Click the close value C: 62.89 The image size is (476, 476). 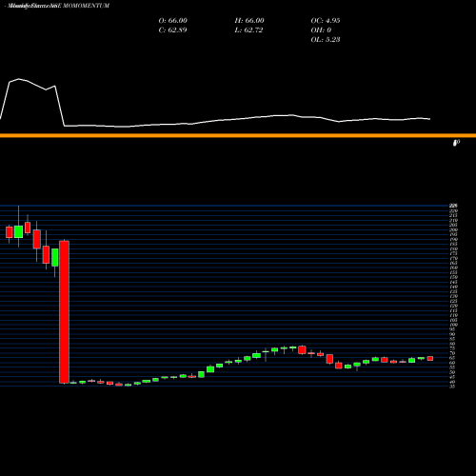[172, 30]
